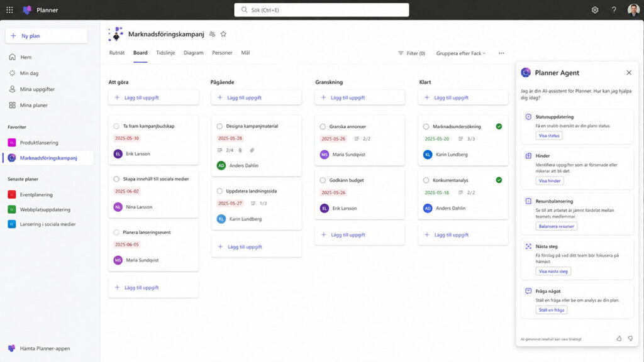
Task: Click the Hämta Planner-appen icon
Action: click(11, 348)
